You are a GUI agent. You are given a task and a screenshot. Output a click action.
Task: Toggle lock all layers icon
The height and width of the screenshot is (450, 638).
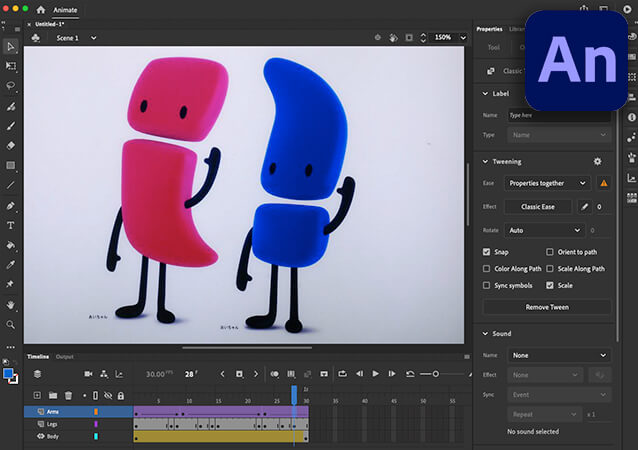[x=121, y=395]
